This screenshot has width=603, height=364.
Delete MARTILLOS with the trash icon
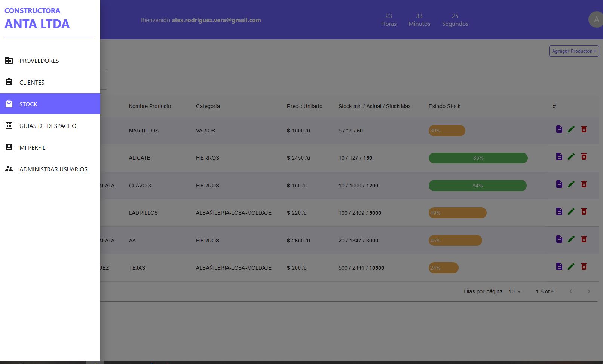(584, 129)
